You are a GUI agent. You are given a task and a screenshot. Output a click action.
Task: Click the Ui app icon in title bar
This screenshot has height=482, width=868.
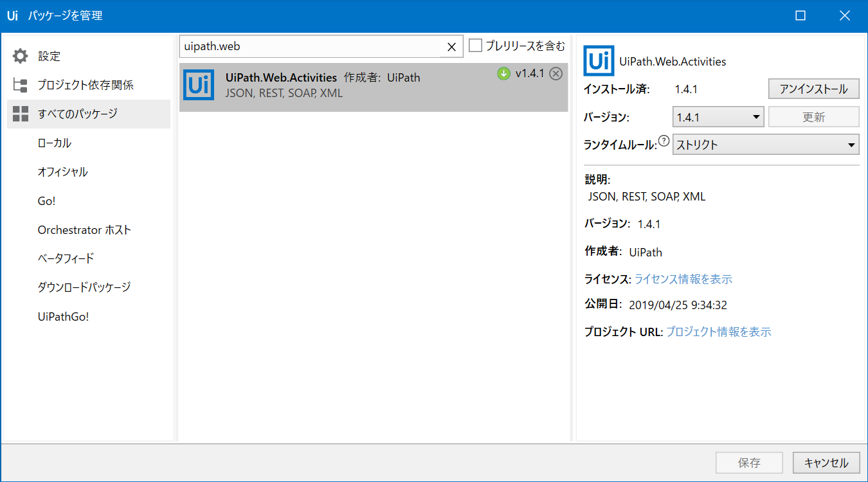[x=12, y=16]
